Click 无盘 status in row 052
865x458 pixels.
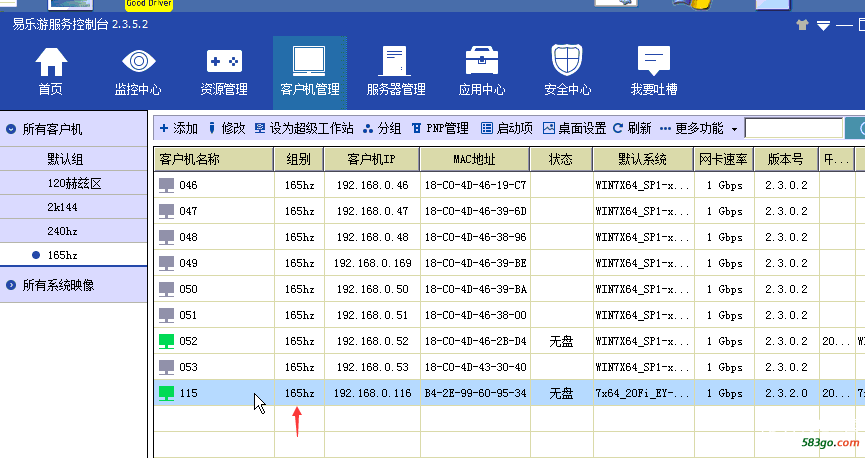(561, 341)
